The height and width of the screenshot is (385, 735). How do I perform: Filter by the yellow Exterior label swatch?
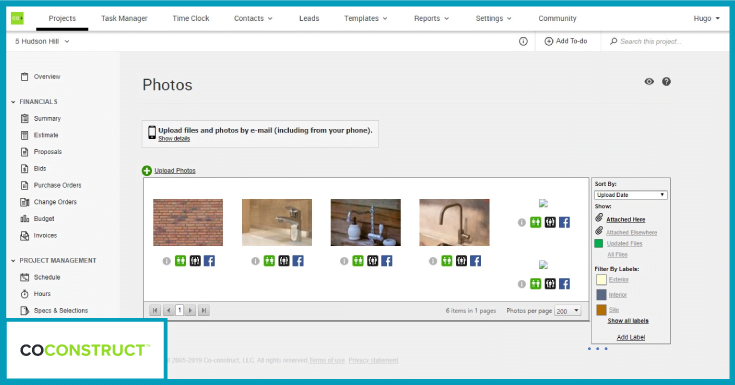[601, 279]
